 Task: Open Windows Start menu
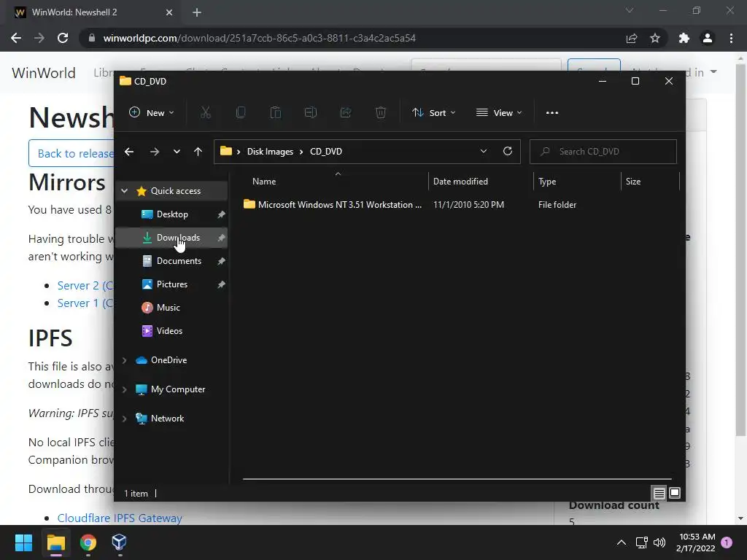coord(23,542)
